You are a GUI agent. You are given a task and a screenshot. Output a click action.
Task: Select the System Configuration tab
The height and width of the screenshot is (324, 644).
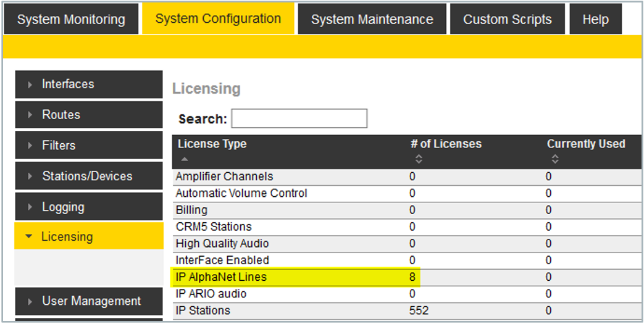pos(218,19)
